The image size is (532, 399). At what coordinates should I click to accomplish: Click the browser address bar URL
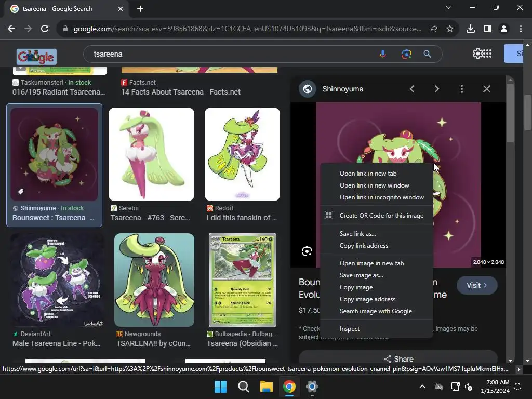[248, 29]
